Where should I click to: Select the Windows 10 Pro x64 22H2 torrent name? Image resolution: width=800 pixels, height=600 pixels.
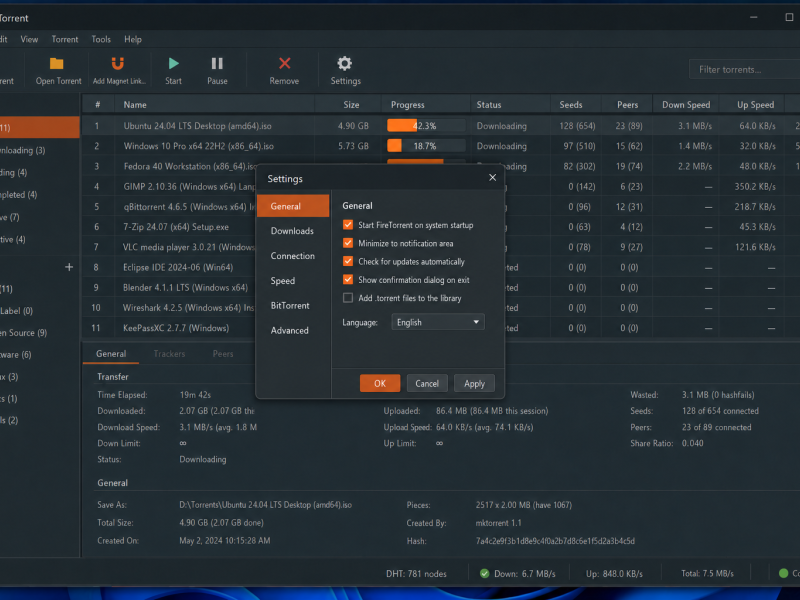click(198, 146)
